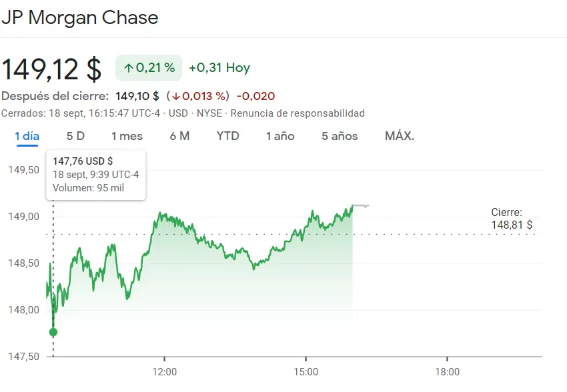The height and width of the screenshot is (392, 567).
Task: Click the green dot marker on the chart
Action: tap(52, 331)
